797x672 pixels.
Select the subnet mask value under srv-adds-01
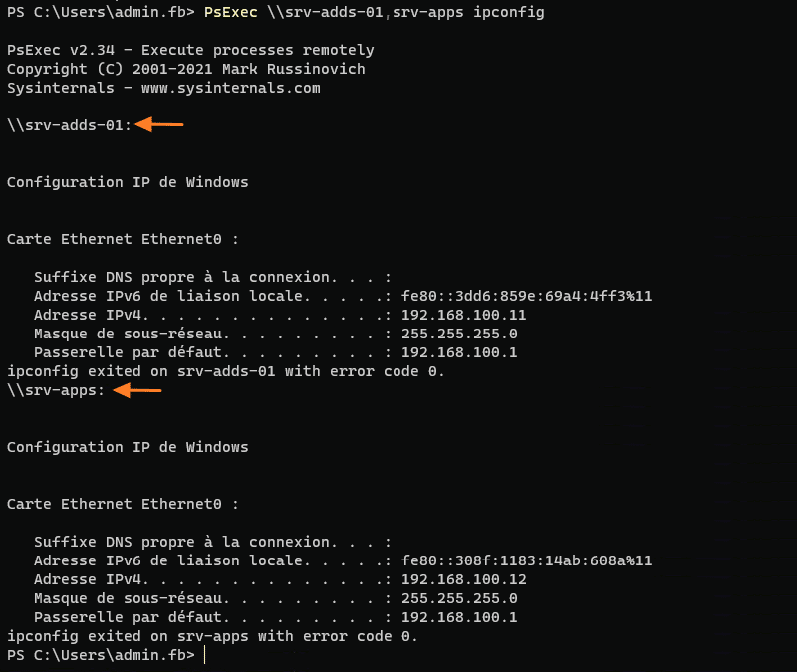pyautogui.click(x=459, y=334)
